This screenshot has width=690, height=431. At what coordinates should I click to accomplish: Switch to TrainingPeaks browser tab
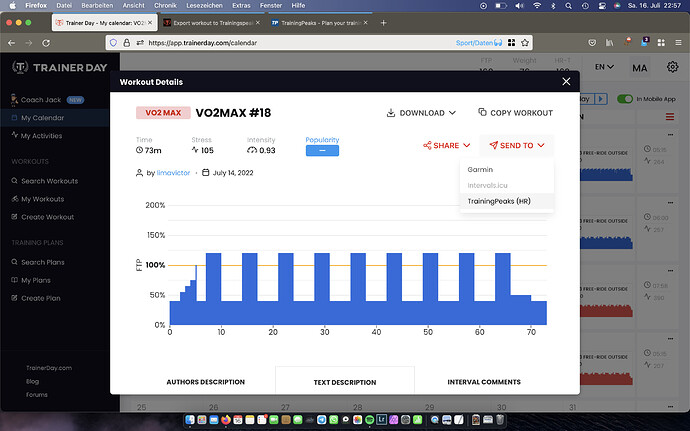point(320,23)
